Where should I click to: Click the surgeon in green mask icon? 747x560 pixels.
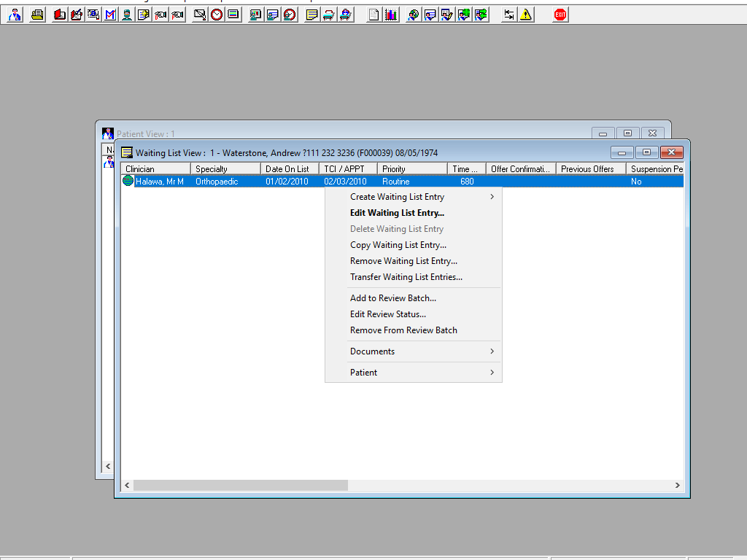(127, 15)
